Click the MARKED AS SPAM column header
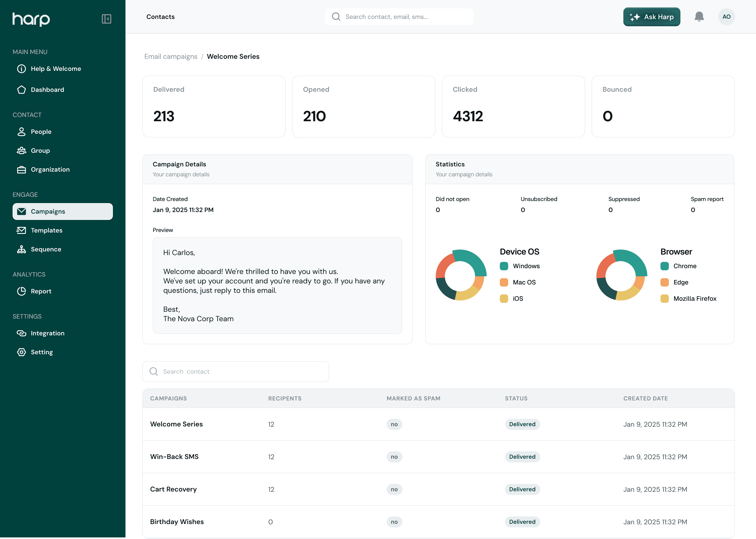The image size is (756, 539). pyautogui.click(x=413, y=398)
